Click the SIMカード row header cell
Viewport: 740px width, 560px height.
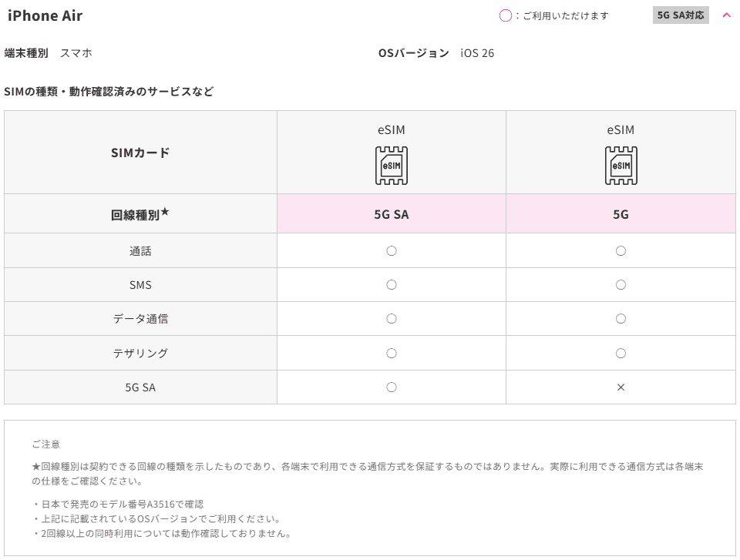pos(140,153)
